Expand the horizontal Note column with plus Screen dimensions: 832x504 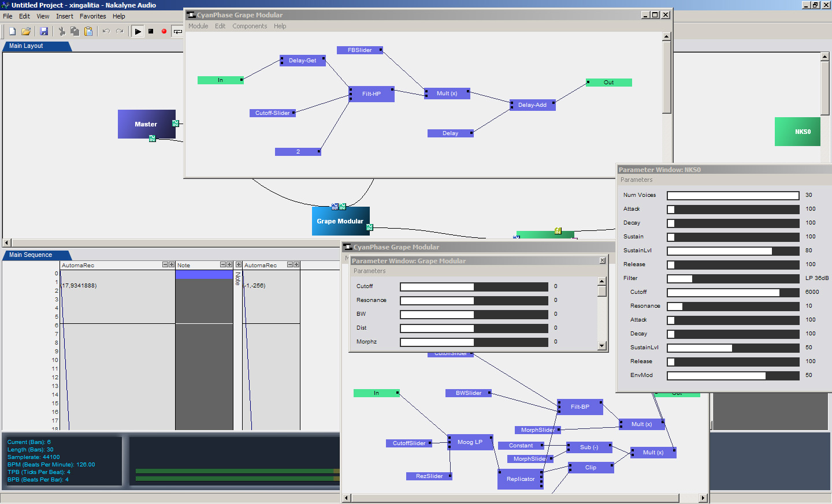(x=229, y=264)
